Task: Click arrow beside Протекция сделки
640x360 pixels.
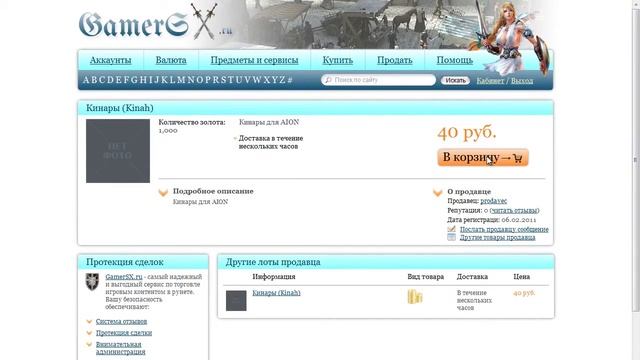Action: [89, 333]
